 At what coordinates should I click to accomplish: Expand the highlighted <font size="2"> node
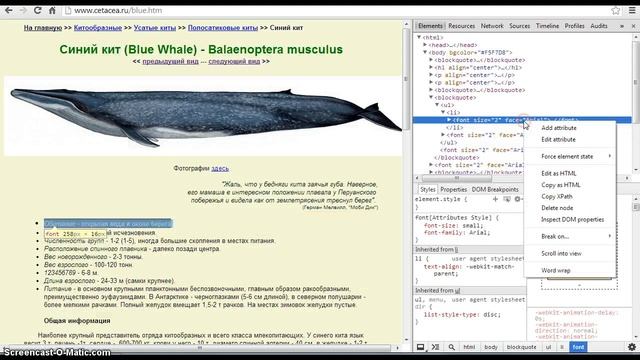coord(449,120)
